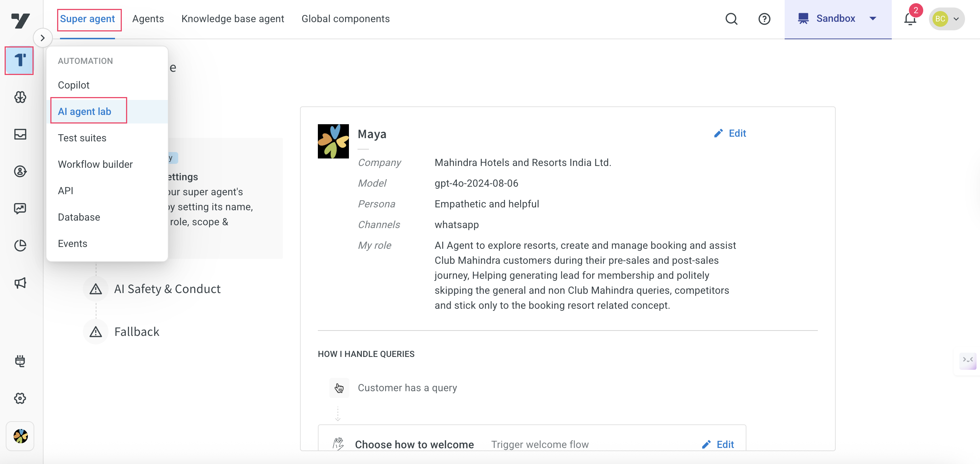Screen dimensions: 980x464
Task: Open the Automation module icon in sidebar
Action: tap(19, 60)
